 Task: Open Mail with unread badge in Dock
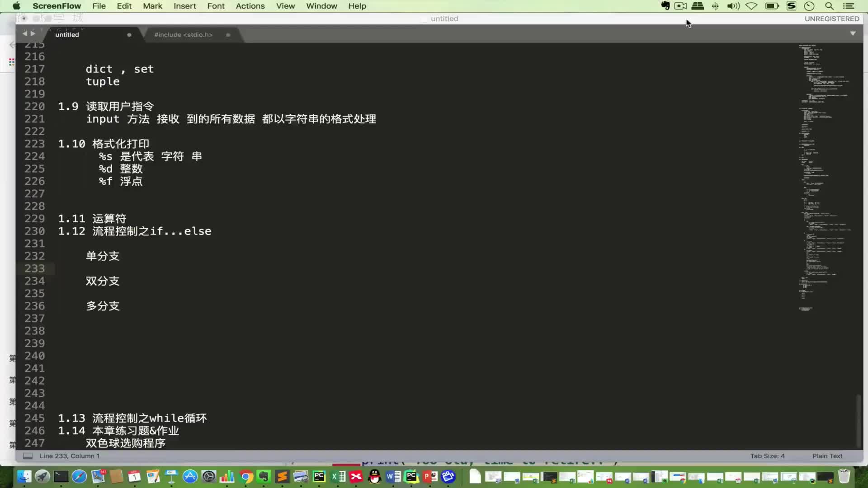click(x=98, y=476)
